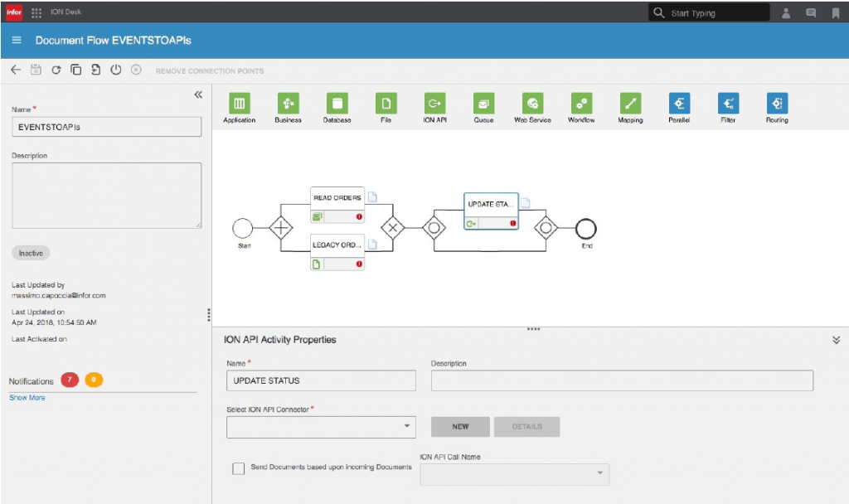Select the File activity icon
849x504 pixels.
pos(386,103)
